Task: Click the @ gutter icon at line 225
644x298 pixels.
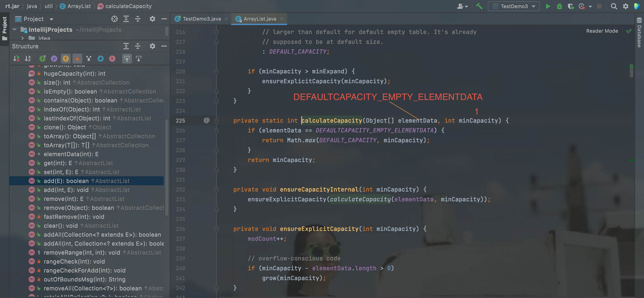Action: 206,120
